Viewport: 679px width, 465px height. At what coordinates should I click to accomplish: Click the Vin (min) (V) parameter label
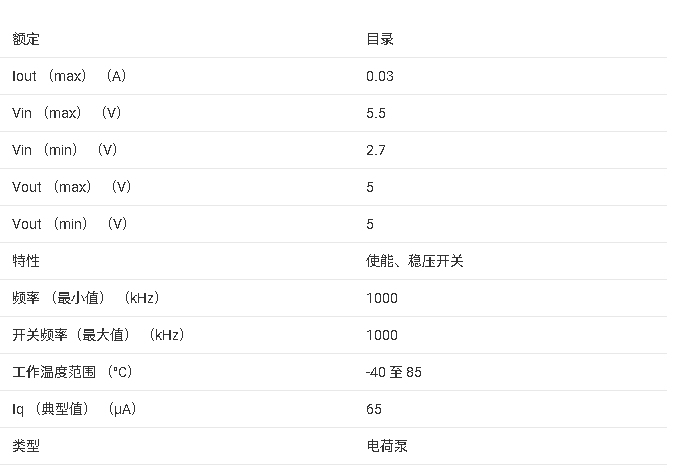click(x=65, y=150)
